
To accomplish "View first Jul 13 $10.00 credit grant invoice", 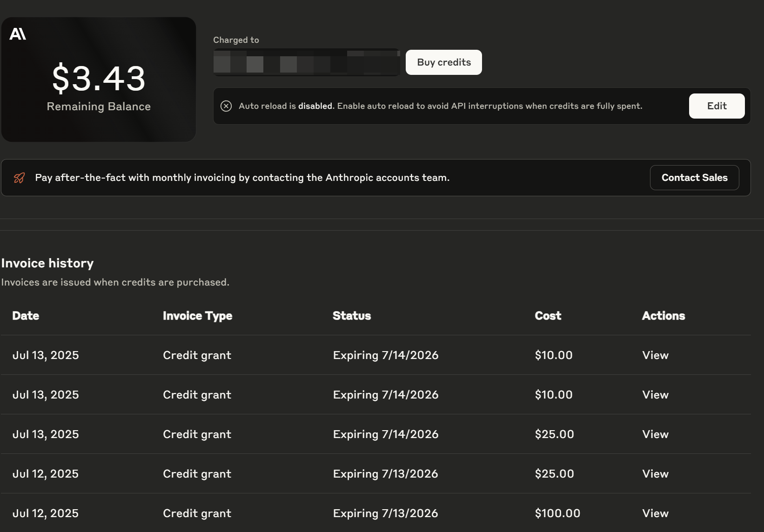I will coord(655,355).
